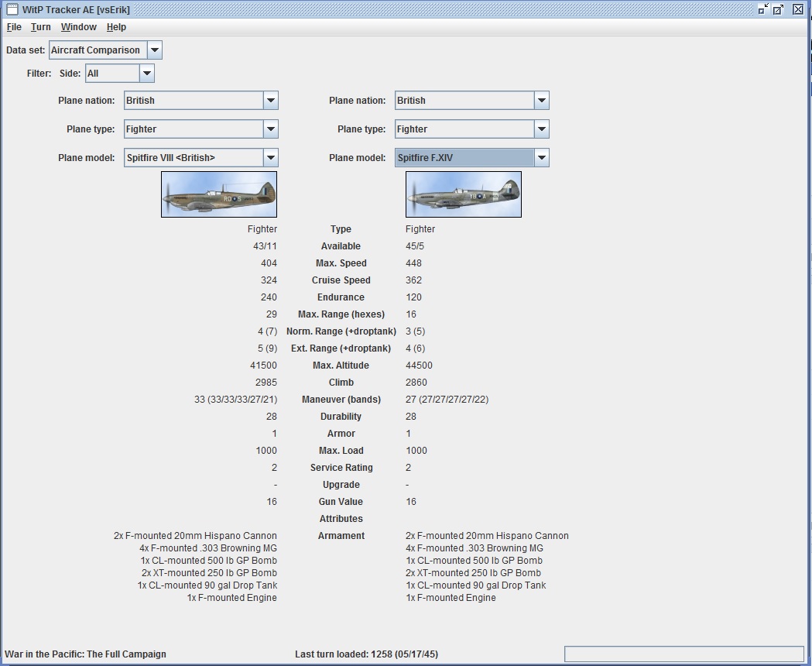The width and height of the screenshot is (812, 666).
Task: Expand right Plane nation dropdown arrow
Action: pyautogui.click(x=541, y=101)
